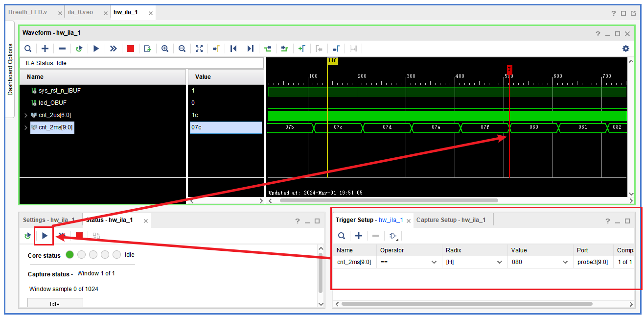Open the Value dropdown showing 080
The width and height of the screenshot is (644, 318).
click(540, 262)
